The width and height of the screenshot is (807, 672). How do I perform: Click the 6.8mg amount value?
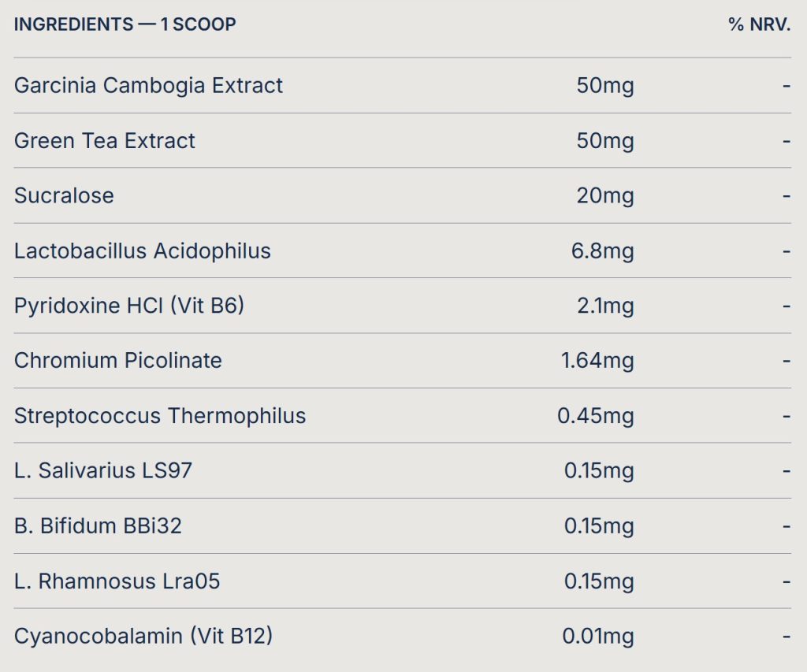602,251
